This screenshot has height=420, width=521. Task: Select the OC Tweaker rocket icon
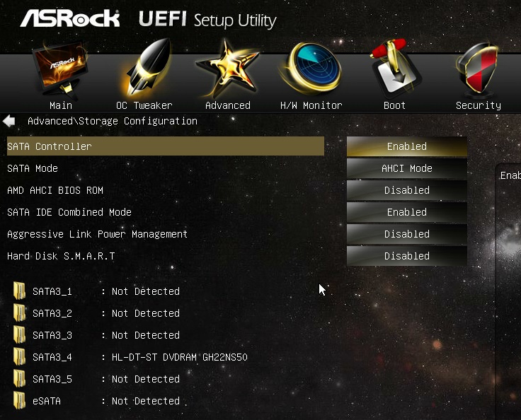coord(148,68)
